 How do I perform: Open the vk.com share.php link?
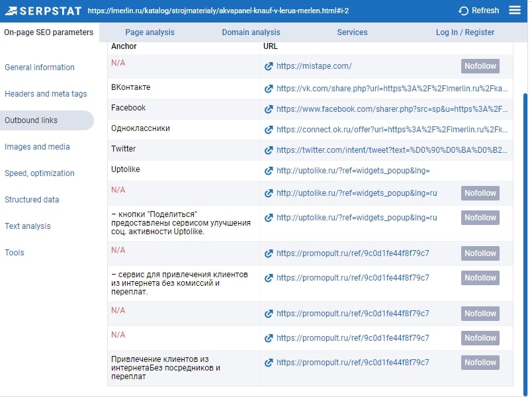point(392,89)
